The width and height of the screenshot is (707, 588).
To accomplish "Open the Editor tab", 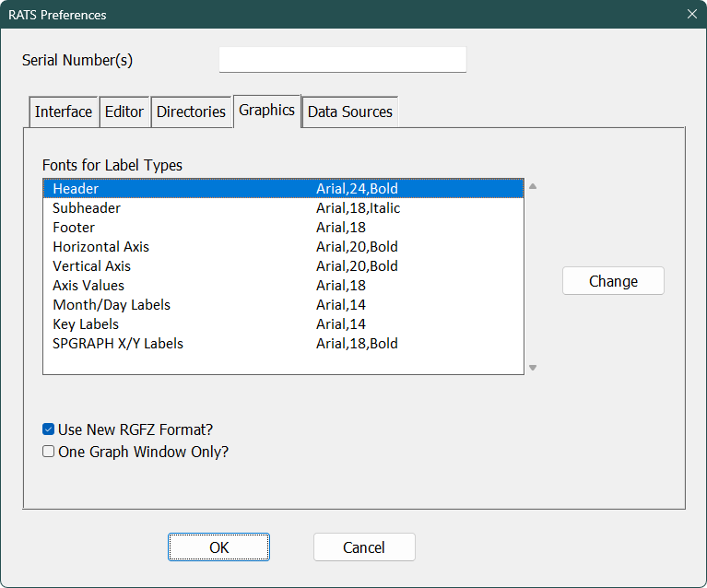I will (124, 112).
